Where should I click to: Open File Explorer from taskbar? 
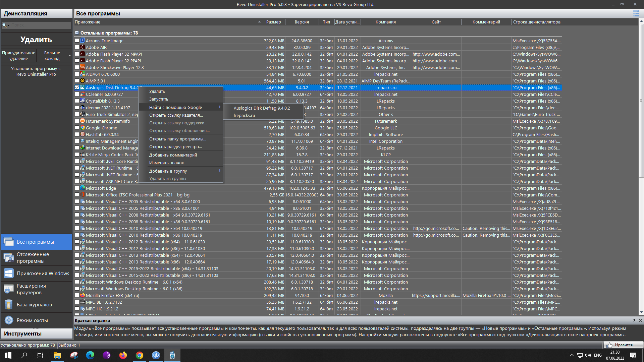click(x=57, y=355)
